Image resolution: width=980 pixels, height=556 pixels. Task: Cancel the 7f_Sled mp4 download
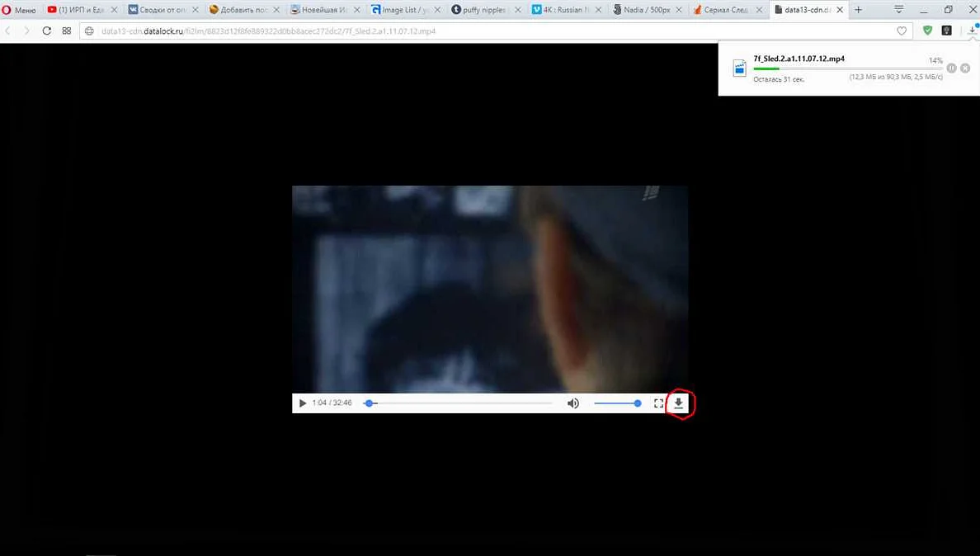tap(965, 68)
